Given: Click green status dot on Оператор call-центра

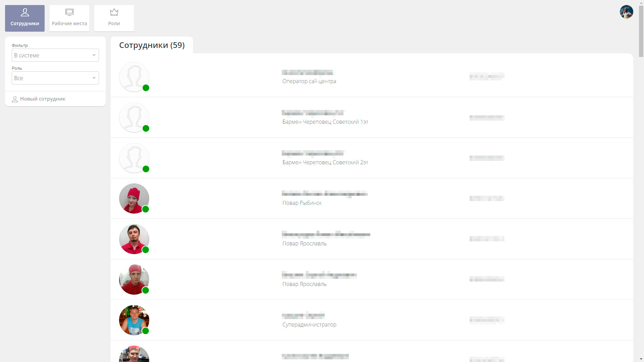Looking at the screenshot, I should [146, 88].
